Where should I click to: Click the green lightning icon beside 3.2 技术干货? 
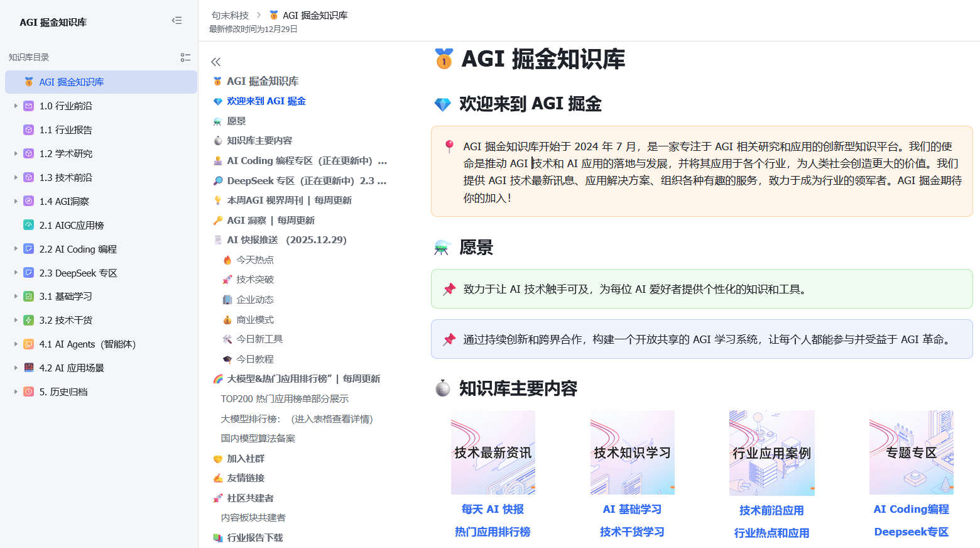pos(28,321)
